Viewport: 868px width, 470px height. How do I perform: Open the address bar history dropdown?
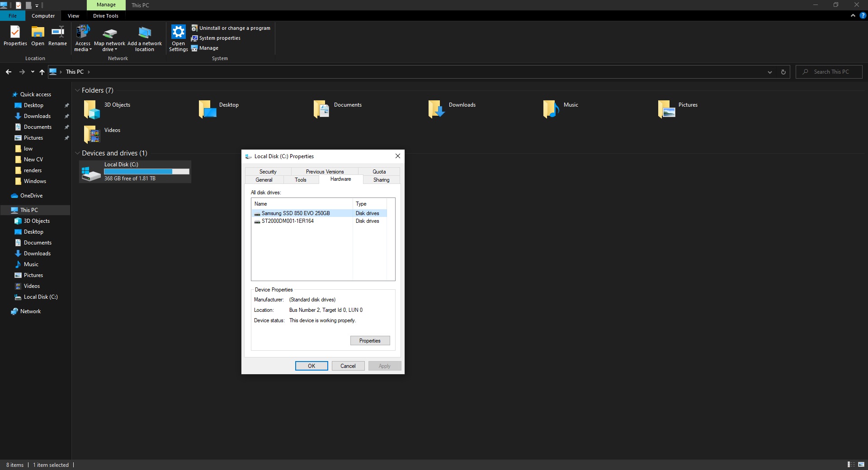tap(770, 72)
